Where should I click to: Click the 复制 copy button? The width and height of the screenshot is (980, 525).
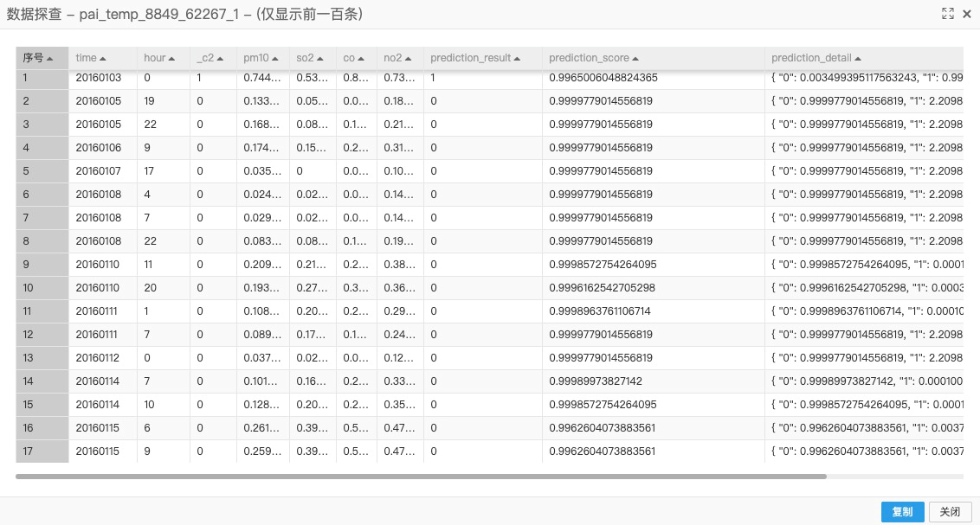[x=902, y=512]
